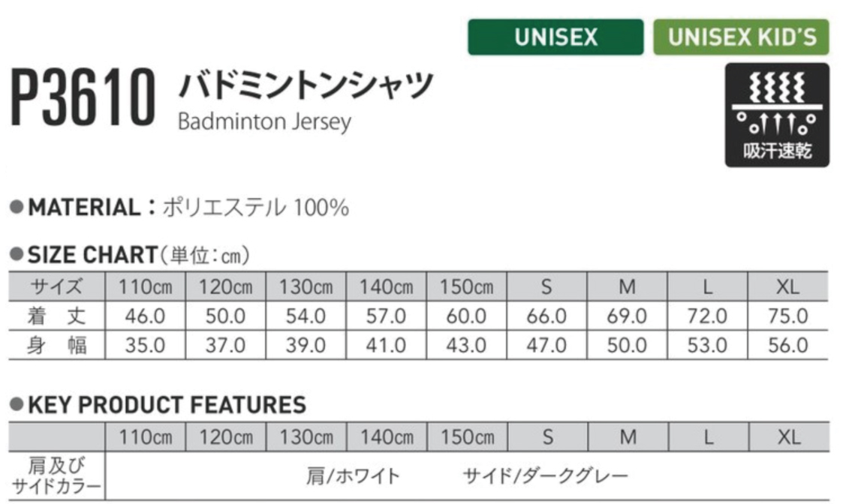Click the ポリエステル 100% material text
Screen dimensions: 846x504
pyautogui.click(x=256, y=207)
